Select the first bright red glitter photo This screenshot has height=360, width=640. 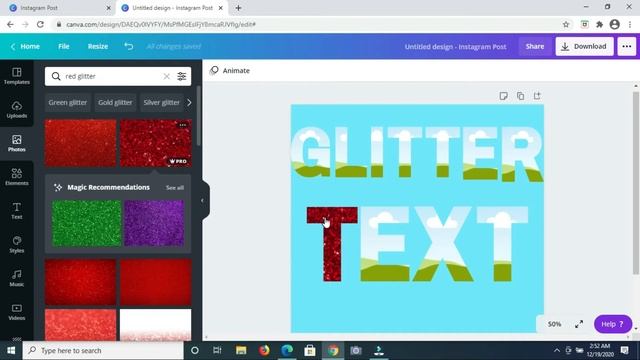point(80,143)
